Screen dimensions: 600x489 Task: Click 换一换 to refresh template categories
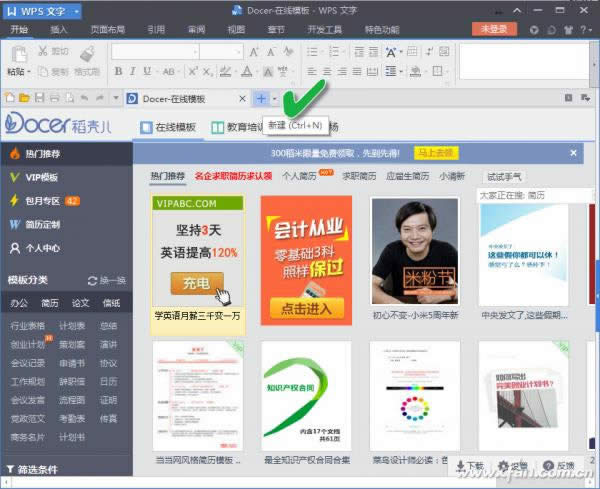pyautogui.click(x=107, y=280)
